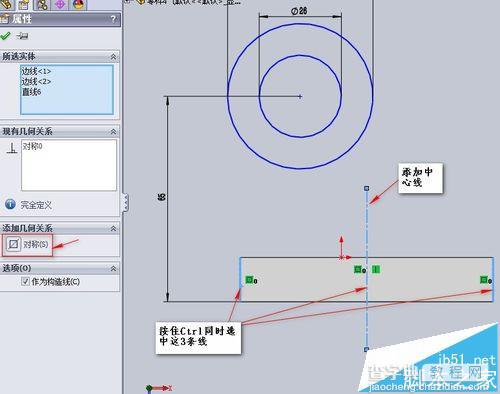Confirm with the green checkmark OK
Viewport: 500px width, 394px height.
(5, 36)
